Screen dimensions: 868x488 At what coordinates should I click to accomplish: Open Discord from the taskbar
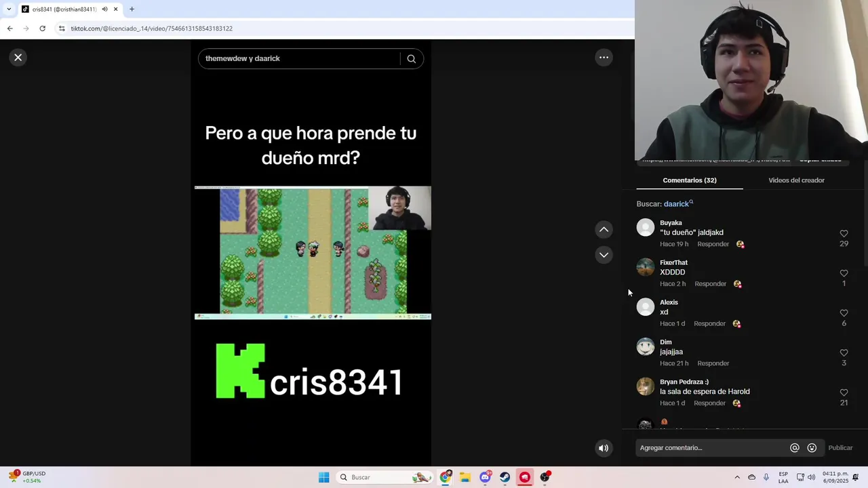click(485, 477)
